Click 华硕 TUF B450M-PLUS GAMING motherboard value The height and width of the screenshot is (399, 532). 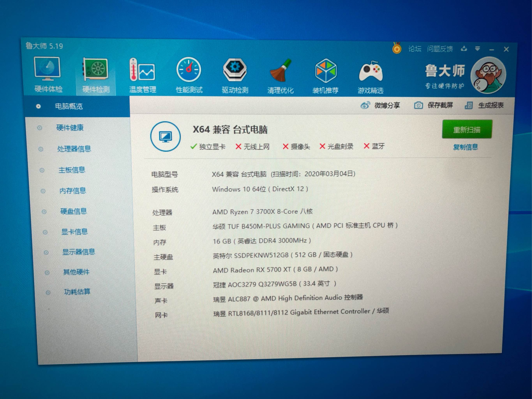[305, 226]
